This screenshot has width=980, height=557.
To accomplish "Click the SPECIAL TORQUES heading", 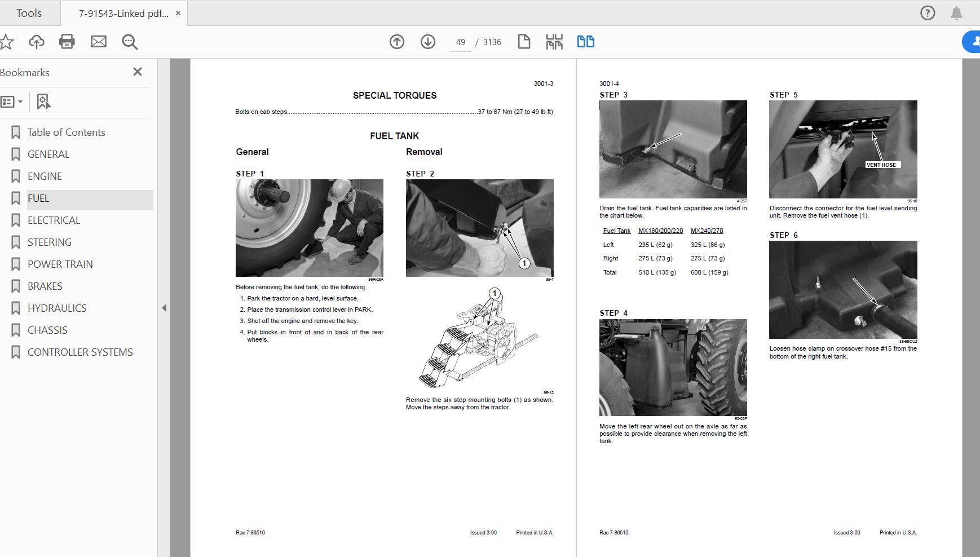I will click(x=395, y=96).
